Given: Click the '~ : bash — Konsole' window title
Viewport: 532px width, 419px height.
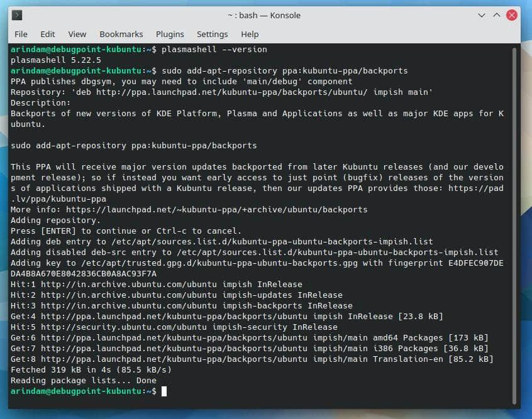Looking at the screenshot, I should [x=263, y=15].
